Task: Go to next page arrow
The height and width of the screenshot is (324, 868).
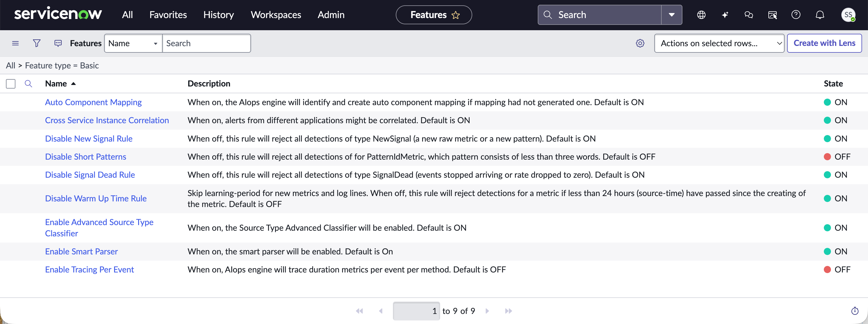Action: click(487, 311)
